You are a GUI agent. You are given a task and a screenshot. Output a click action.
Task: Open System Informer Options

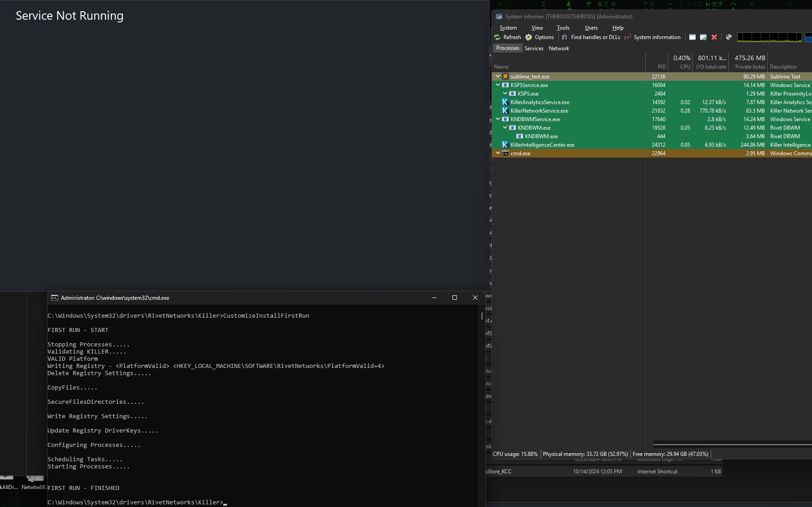click(x=539, y=37)
